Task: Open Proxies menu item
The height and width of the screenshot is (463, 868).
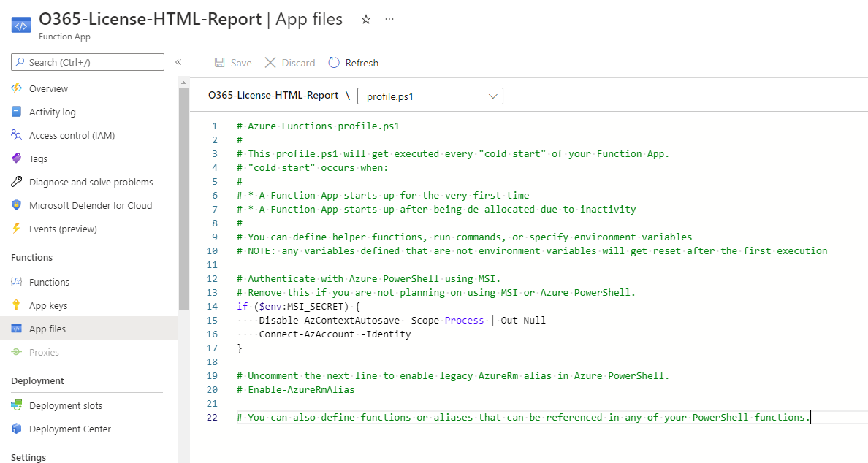Action: point(45,352)
